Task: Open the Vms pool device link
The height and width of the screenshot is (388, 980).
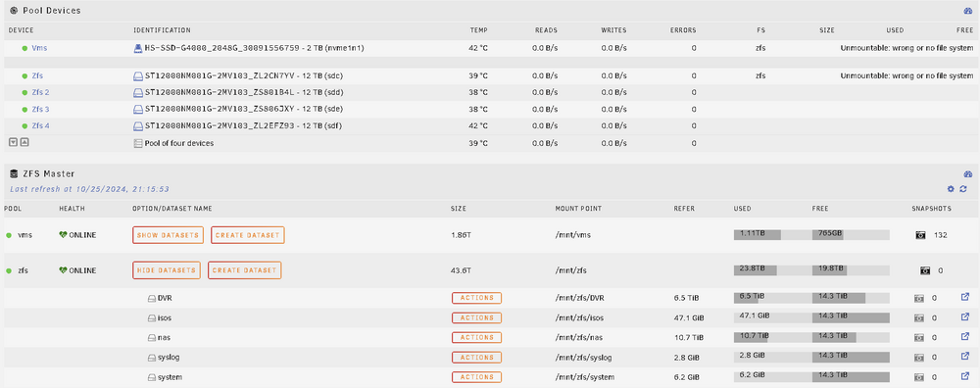Action: pyautogui.click(x=39, y=47)
